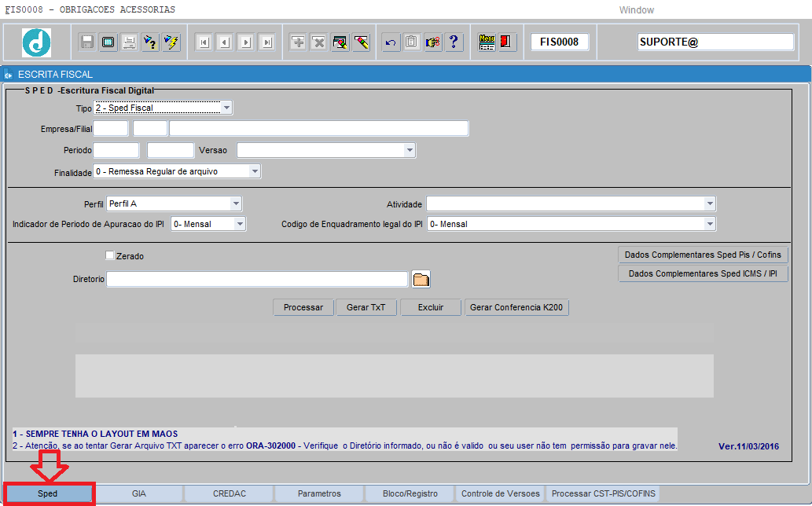Image resolution: width=812 pixels, height=506 pixels.
Task: Open folder browser next to Diretorio
Action: [421, 280]
